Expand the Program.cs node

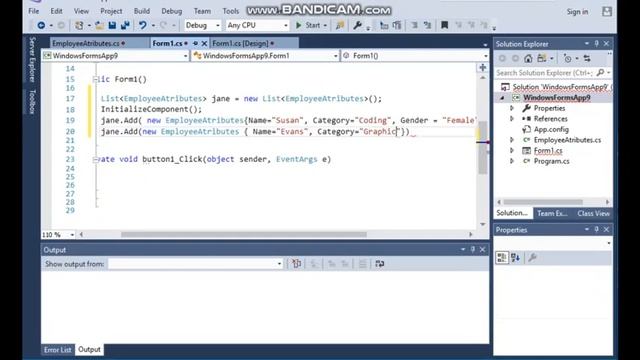512,161
